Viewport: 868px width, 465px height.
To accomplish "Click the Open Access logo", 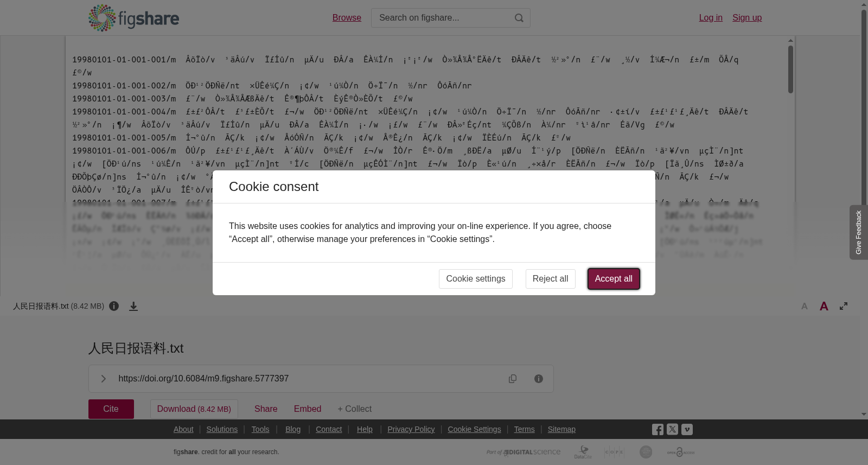I will click(x=681, y=452).
